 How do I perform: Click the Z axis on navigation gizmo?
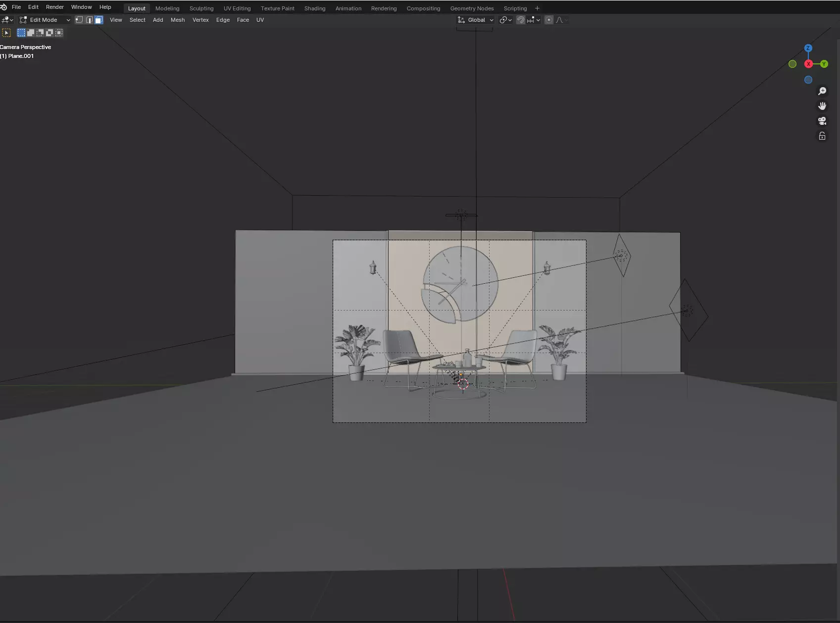(x=808, y=48)
